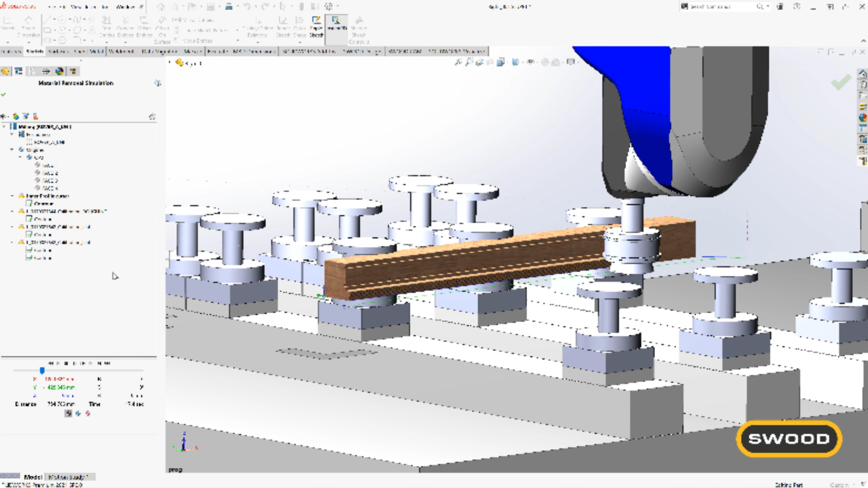This screenshot has width=868, height=488.
Task: Open the home icon in right task pane
Action: (x=863, y=74)
